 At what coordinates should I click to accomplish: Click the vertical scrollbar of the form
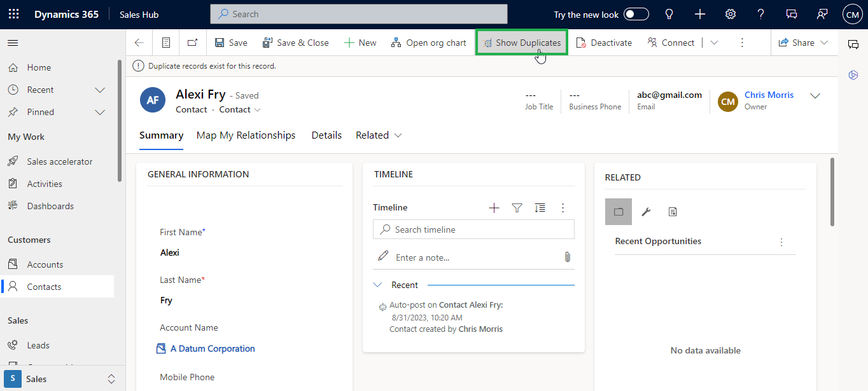point(832,191)
